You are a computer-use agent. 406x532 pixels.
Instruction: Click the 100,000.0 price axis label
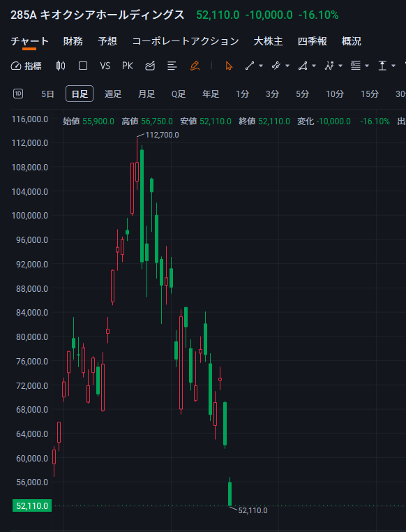point(30,216)
